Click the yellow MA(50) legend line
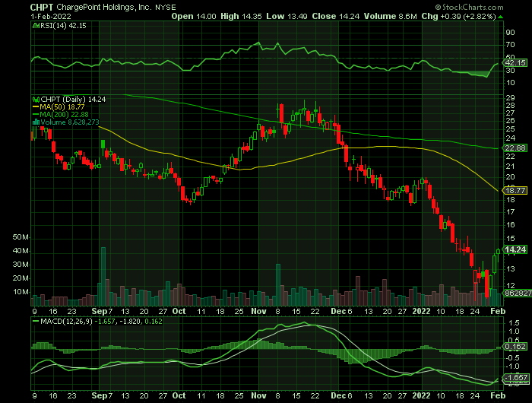 click(x=34, y=106)
